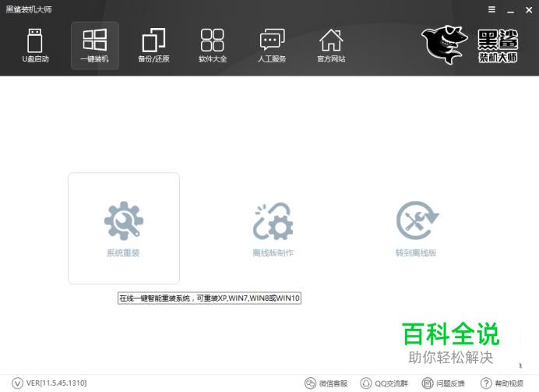Click the version check icon beside VER

(17, 383)
